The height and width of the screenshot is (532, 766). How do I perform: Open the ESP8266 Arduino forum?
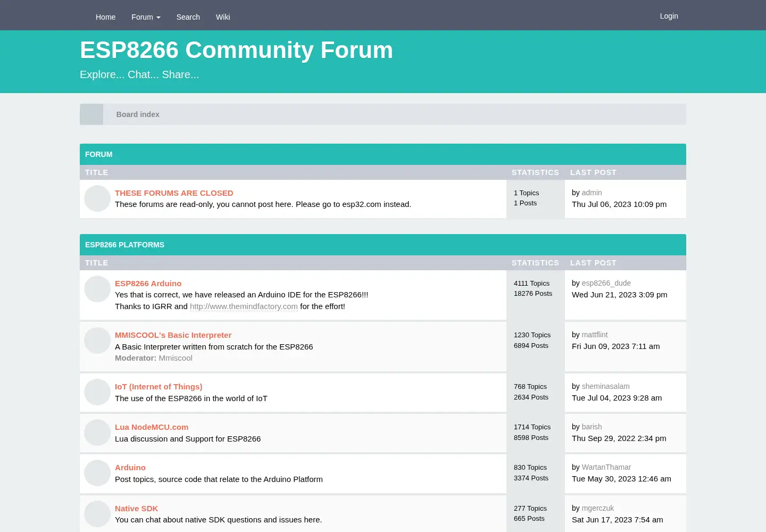pos(148,284)
